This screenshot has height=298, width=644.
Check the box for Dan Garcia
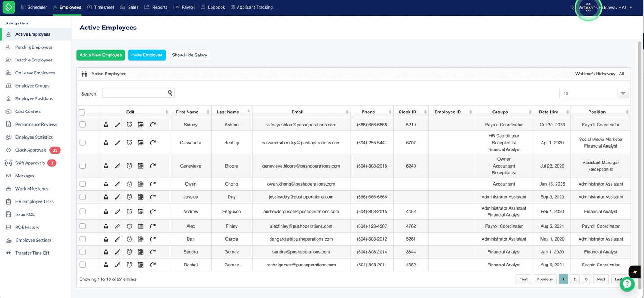coord(83,239)
